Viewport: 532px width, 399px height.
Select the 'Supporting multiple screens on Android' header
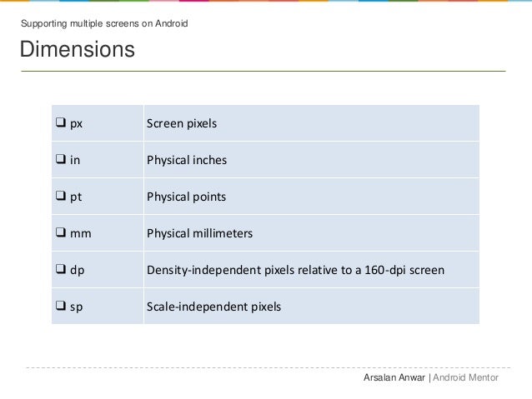(104, 22)
